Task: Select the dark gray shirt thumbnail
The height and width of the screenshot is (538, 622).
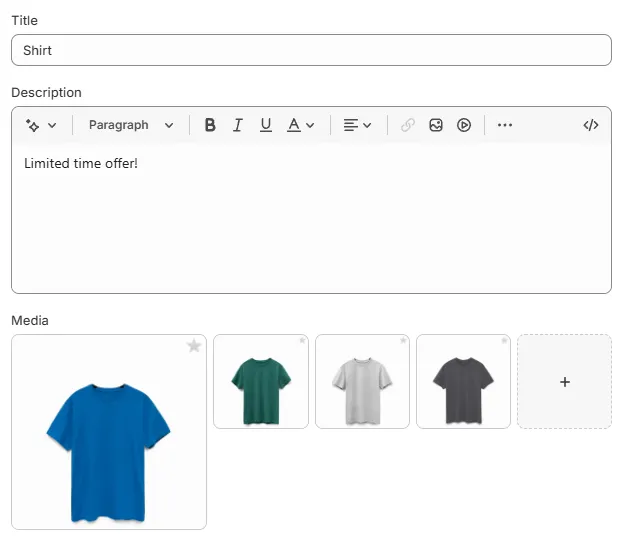Action: 463,381
